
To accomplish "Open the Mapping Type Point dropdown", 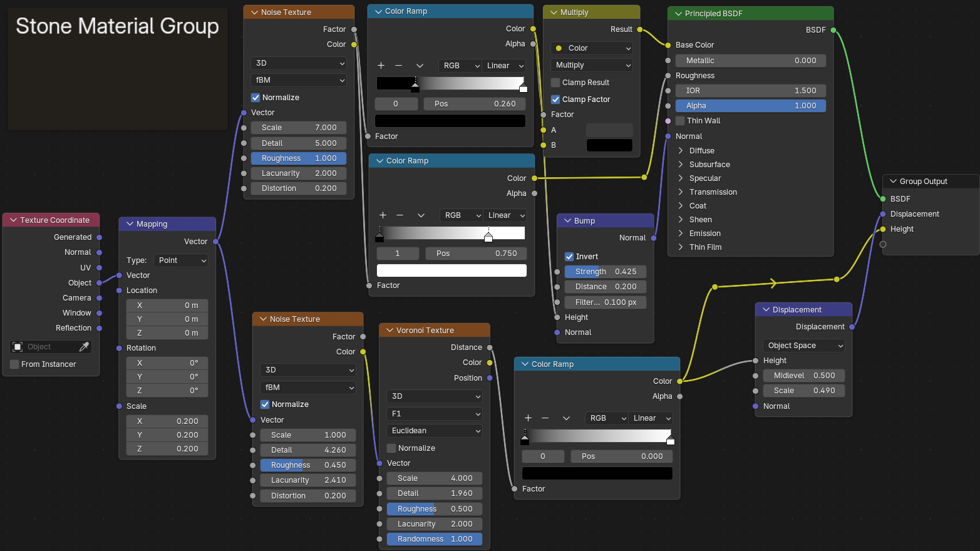I will (181, 260).
